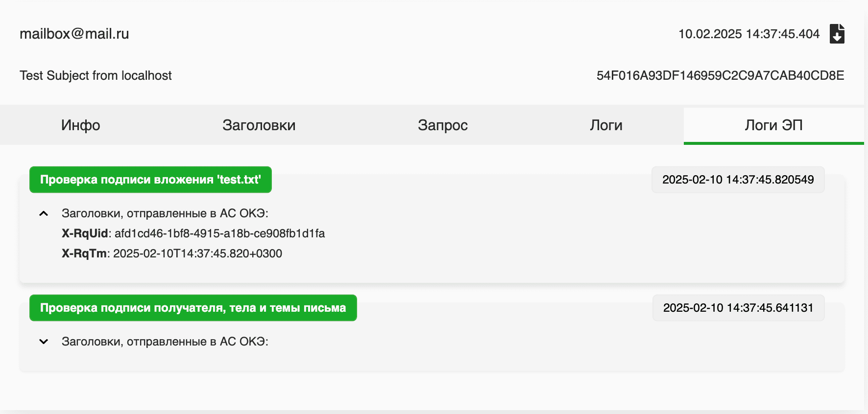Click the timestamp ending in 45.820549

(738, 180)
